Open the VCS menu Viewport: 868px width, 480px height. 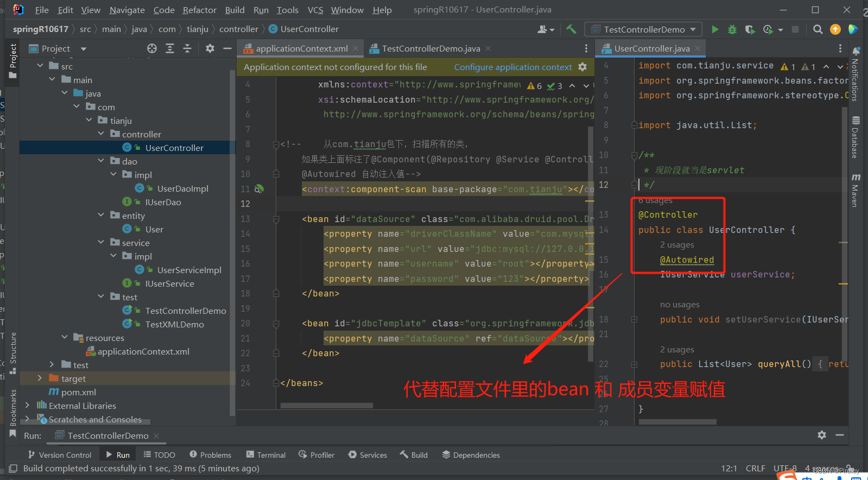pyautogui.click(x=315, y=10)
